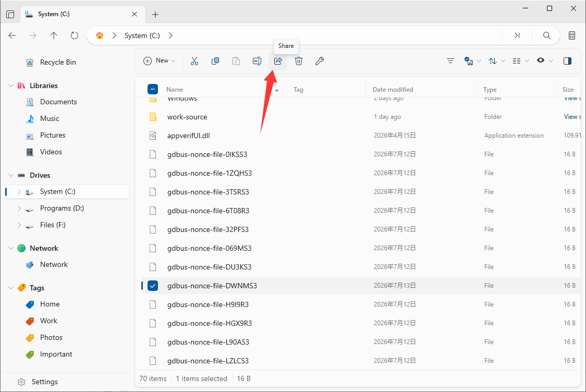Sort by Date modified column header

[393, 90]
